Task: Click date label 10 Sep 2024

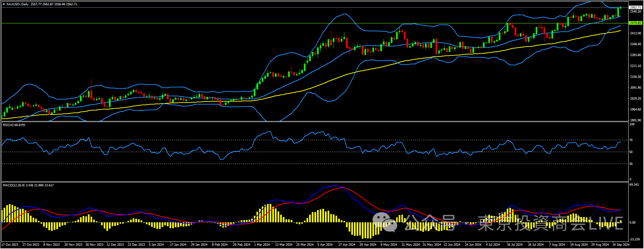Action: click(621, 245)
